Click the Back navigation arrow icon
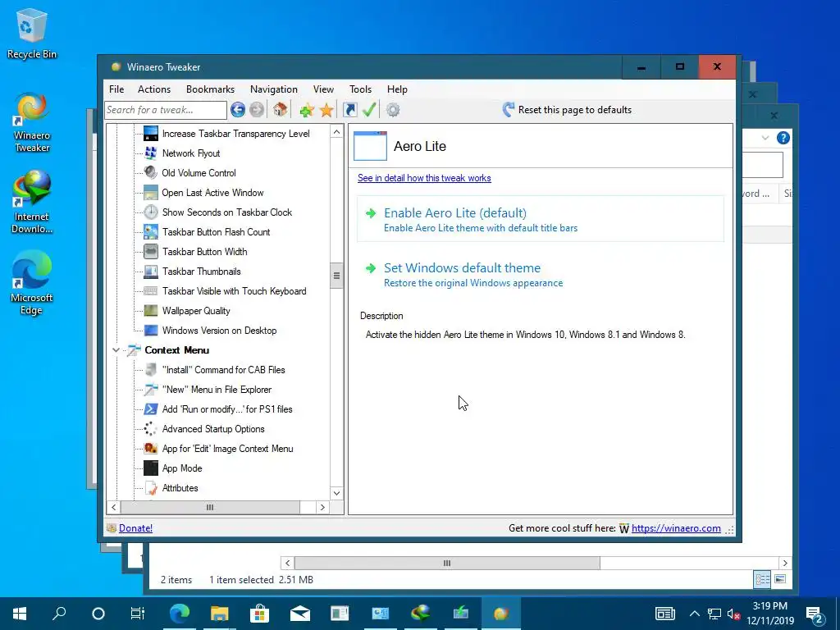The image size is (840, 630). [x=238, y=110]
